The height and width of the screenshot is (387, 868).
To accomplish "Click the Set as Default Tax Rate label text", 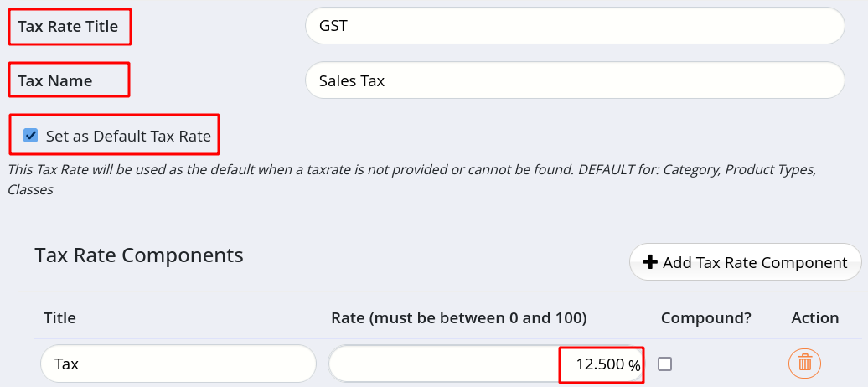I will (x=128, y=136).
